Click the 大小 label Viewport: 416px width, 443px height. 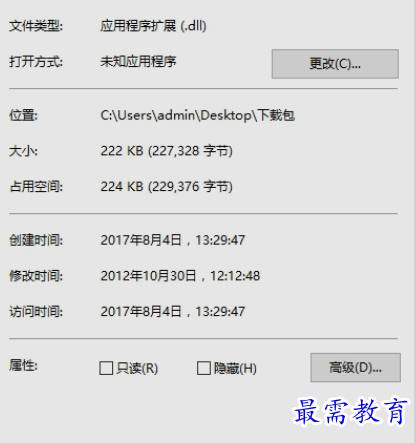point(23,151)
